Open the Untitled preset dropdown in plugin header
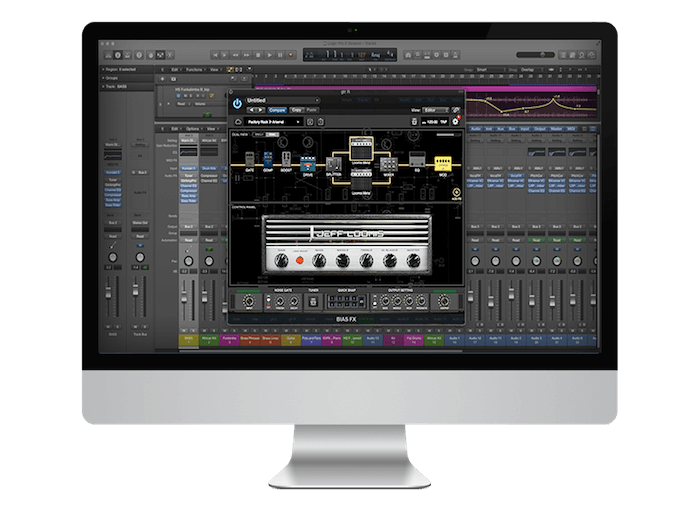 (283, 100)
